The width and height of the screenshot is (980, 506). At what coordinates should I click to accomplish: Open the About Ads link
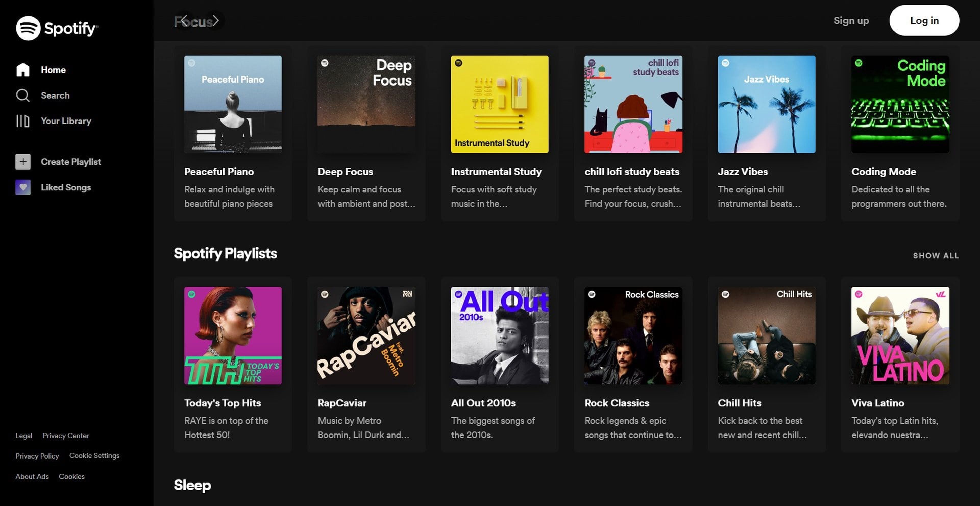pyautogui.click(x=32, y=476)
